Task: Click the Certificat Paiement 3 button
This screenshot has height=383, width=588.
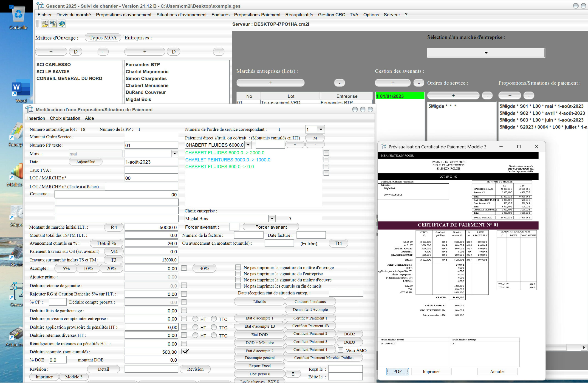Action: pos(310,341)
